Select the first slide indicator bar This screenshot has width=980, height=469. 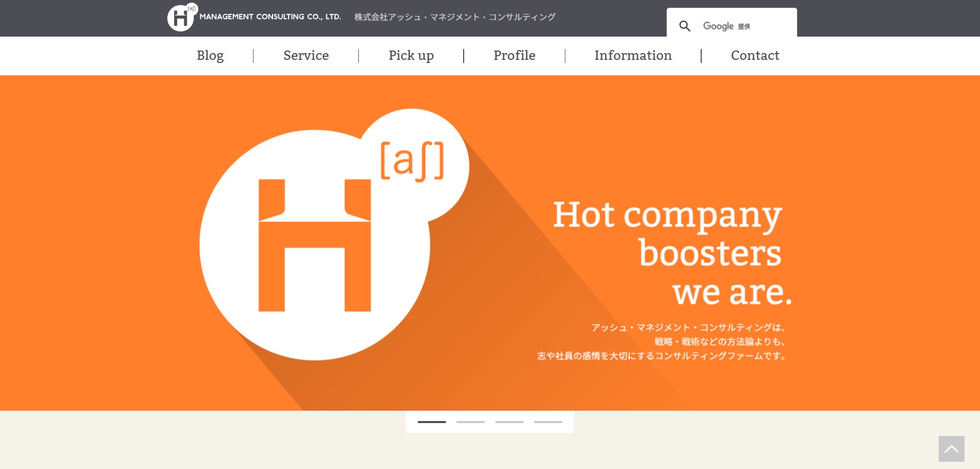(x=432, y=422)
